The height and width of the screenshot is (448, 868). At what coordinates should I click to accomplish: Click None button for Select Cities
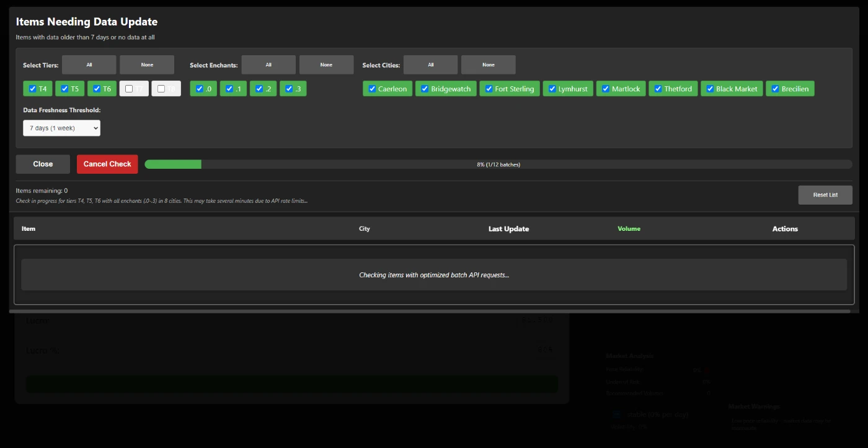pos(488,65)
